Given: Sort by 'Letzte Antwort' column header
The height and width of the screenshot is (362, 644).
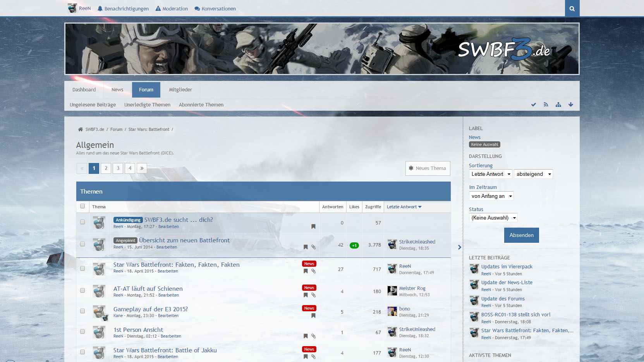Looking at the screenshot, I should (404, 207).
